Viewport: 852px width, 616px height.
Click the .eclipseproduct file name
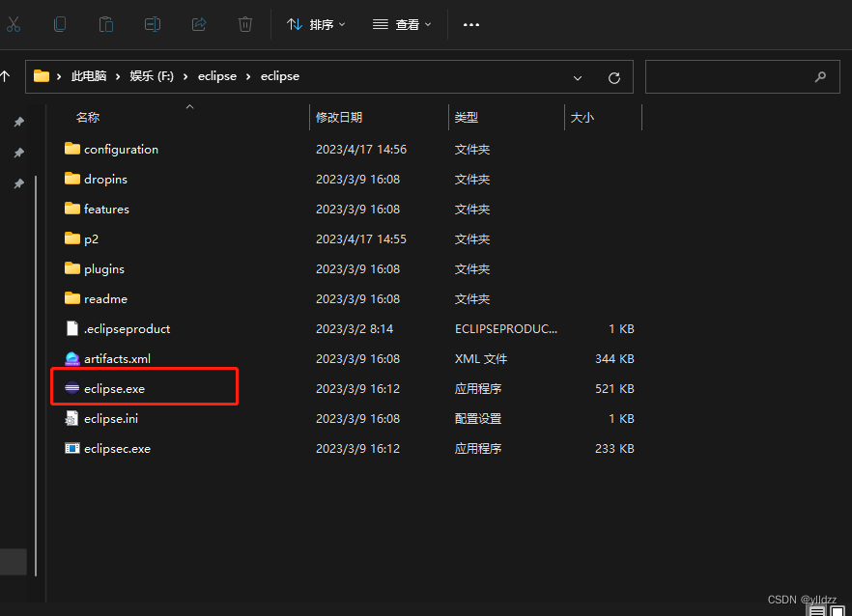click(x=128, y=329)
